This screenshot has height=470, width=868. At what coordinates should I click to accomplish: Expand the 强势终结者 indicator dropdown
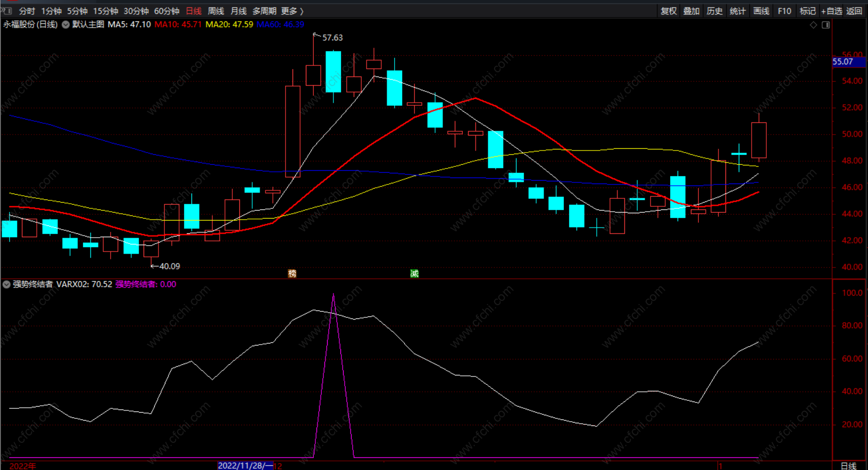(x=6, y=284)
